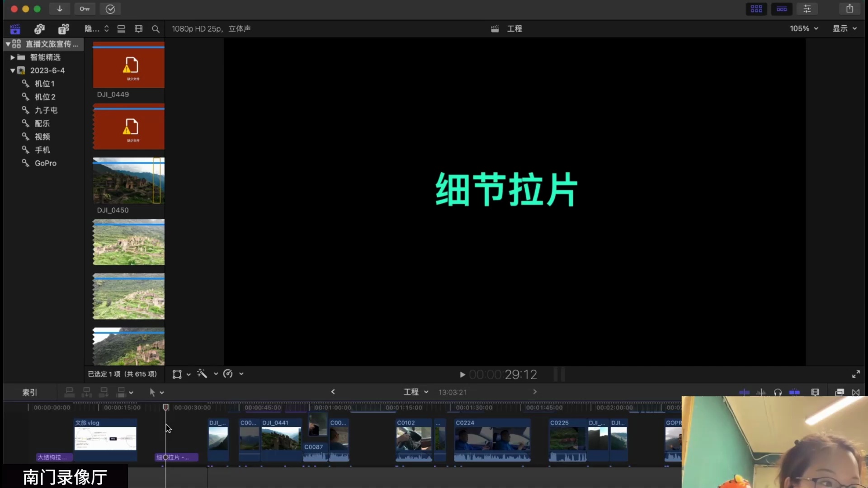Select the 九子屯 keyword collection
Image resolution: width=868 pixels, height=488 pixels.
pos(46,110)
